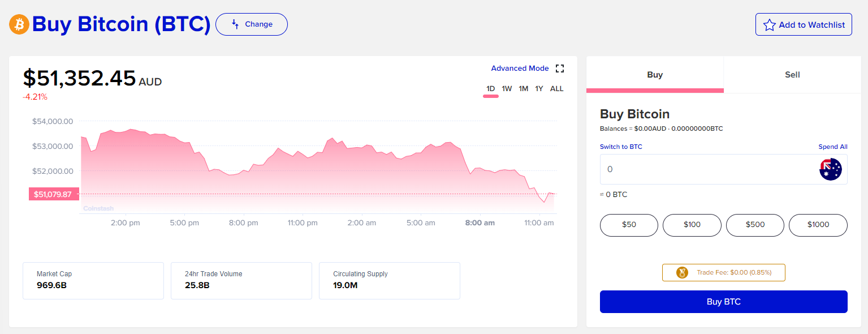The width and height of the screenshot is (868, 334).
Task: Click the Balances line under Buy Bitcoin
Action: point(661,129)
